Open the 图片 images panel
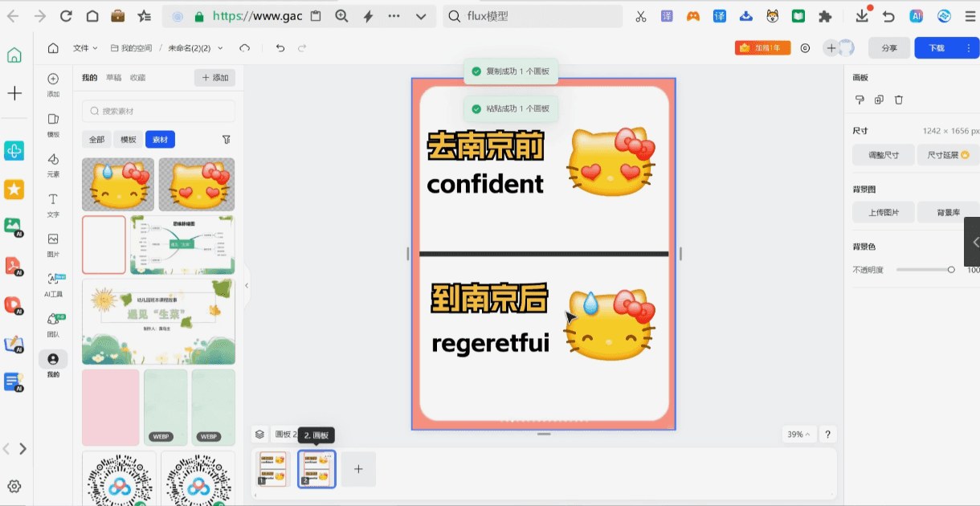The image size is (980, 506). 53,244
